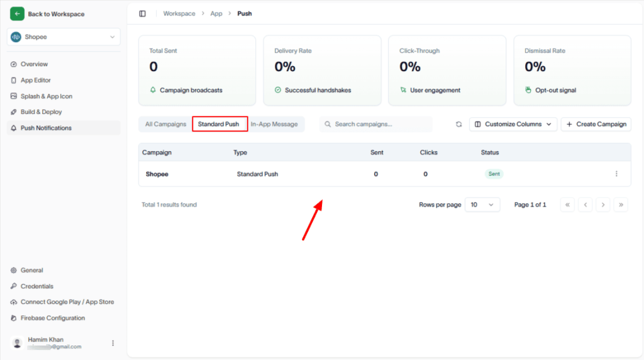Open the Shopee app selector dropdown
Screen dimensions: 644x360
(64, 37)
